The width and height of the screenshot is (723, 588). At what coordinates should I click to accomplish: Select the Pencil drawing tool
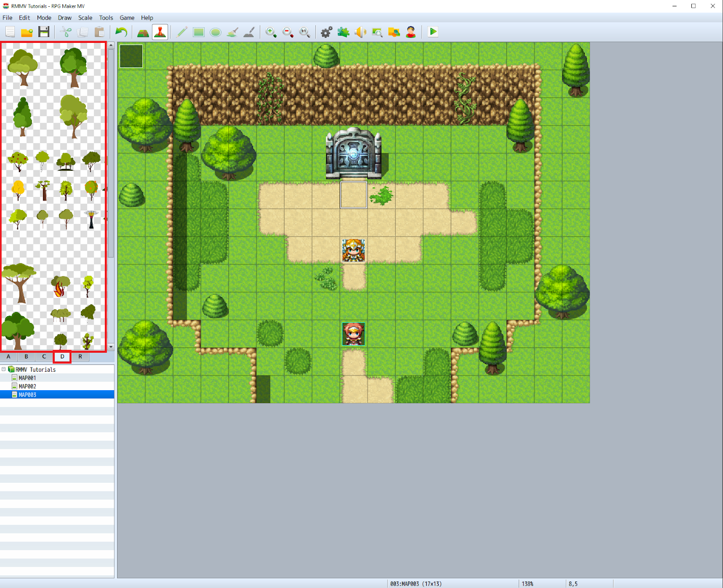(182, 32)
